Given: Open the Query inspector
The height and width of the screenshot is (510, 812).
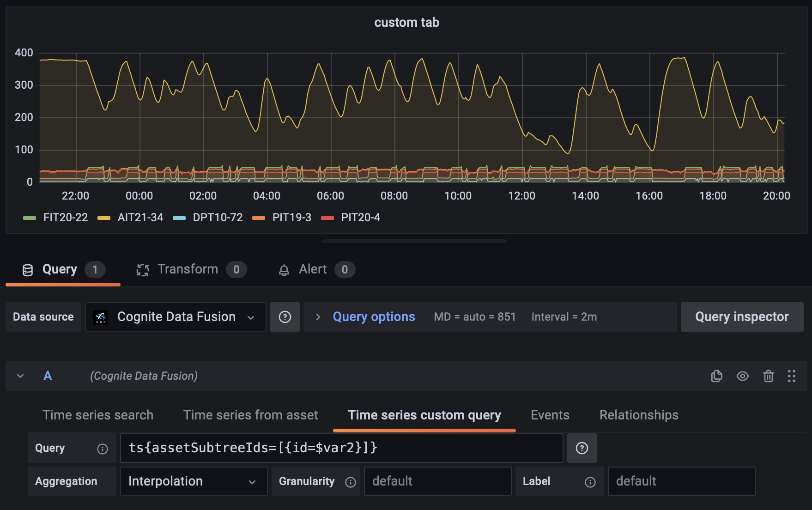Looking at the screenshot, I should pyautogui.click(x=741, y=316).
